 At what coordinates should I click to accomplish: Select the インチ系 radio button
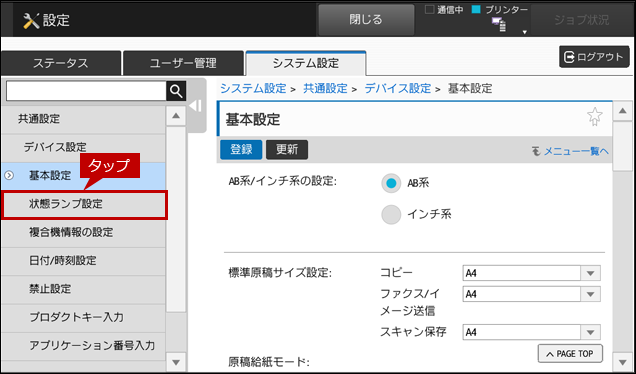(391, 215)
